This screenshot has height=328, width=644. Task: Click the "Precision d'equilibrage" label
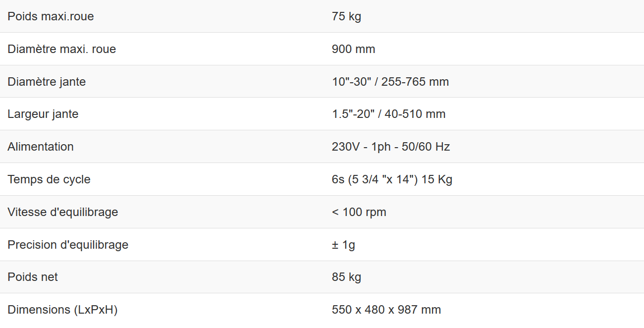pyautogui.click(x=68, y=245)
